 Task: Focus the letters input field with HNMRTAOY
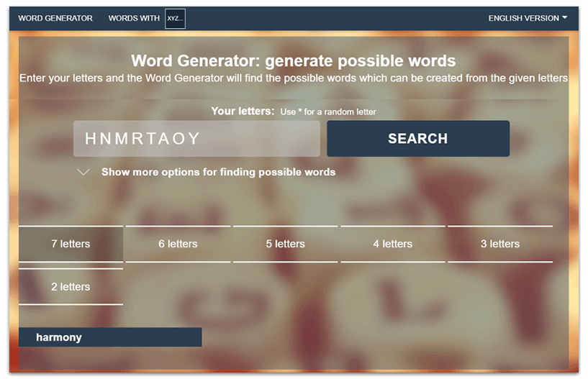[196, 138]
